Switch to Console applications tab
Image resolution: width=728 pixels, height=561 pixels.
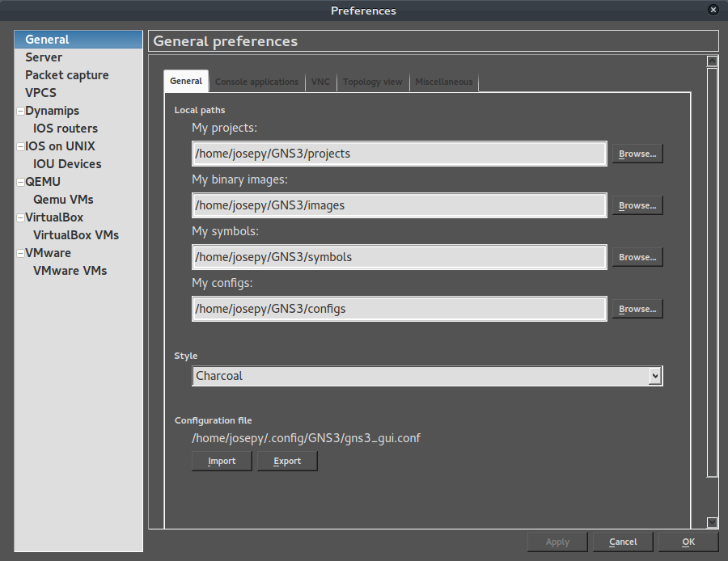tap(256, 82)
